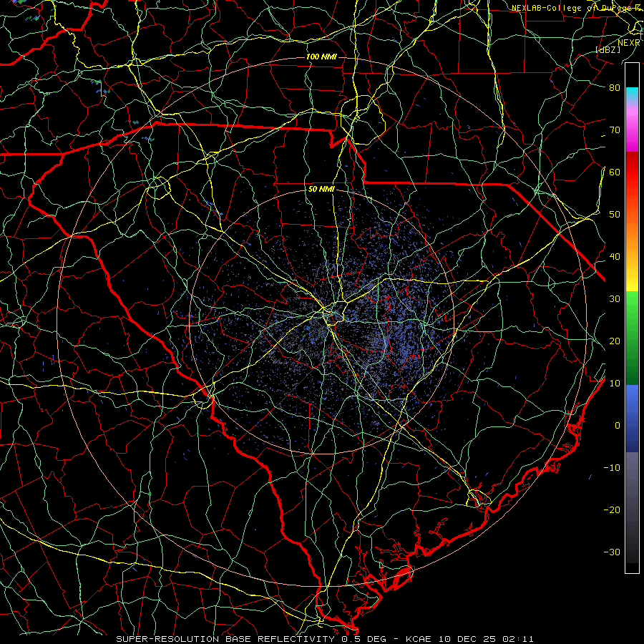Screen dimensions: 644x644
Task: Click the "100 NMI" range ring label
Action: (321, 57)
